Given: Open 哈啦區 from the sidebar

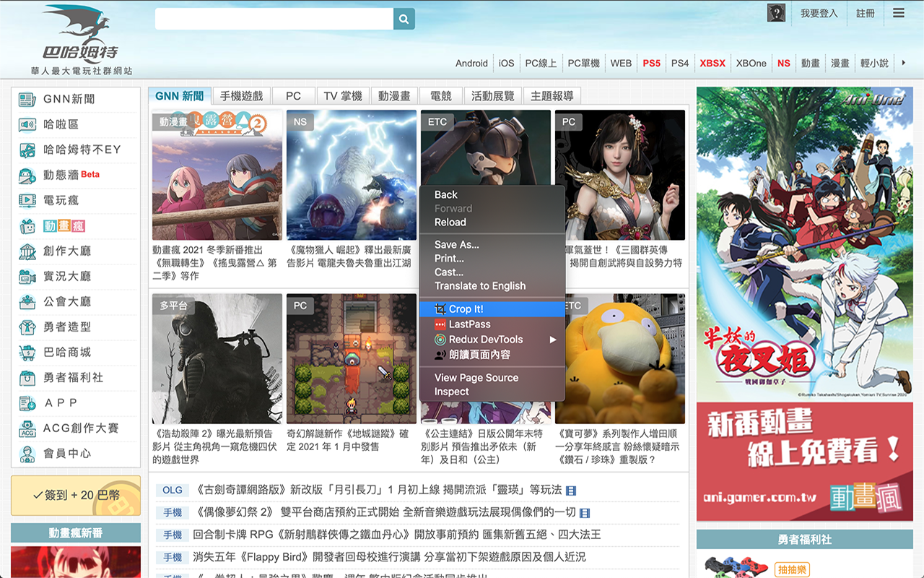Looking at the screenshot, I should point(61,124).
